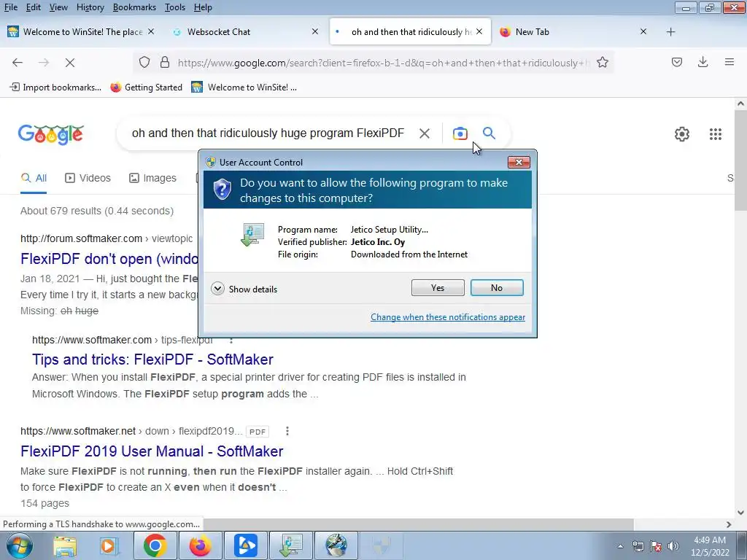The height and width of the screenshot is (560, 747).
Task: Open the Help menu
Action: coord(203,7)
